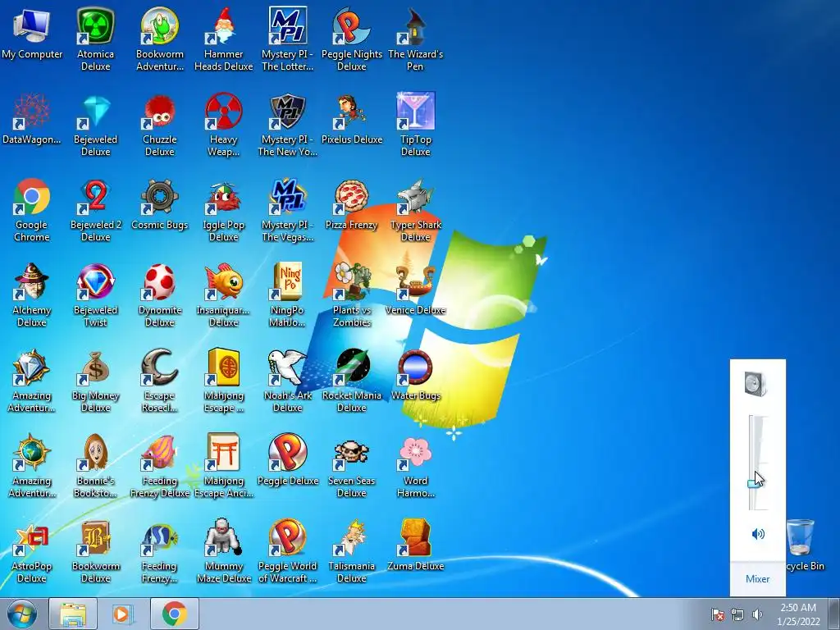The width and height of the screenshot is (840, 630).
Task: Select TipTop Deluxe cocktail glass icon
Action: tap(415, 125)
